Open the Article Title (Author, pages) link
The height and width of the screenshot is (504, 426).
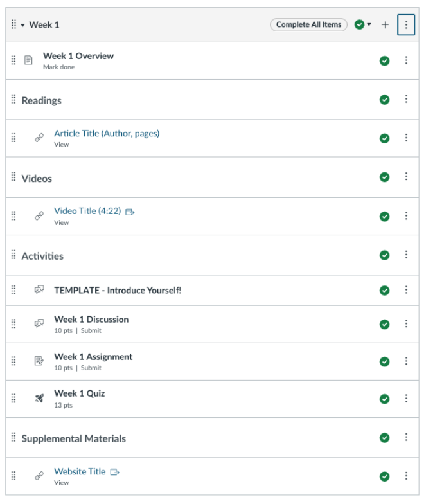(107, 134)
